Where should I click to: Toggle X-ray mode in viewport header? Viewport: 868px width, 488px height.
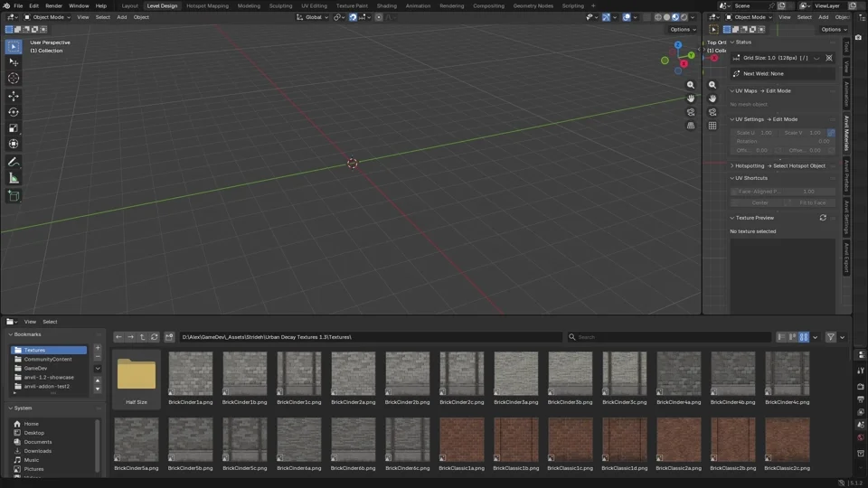[x=646, y=17]
